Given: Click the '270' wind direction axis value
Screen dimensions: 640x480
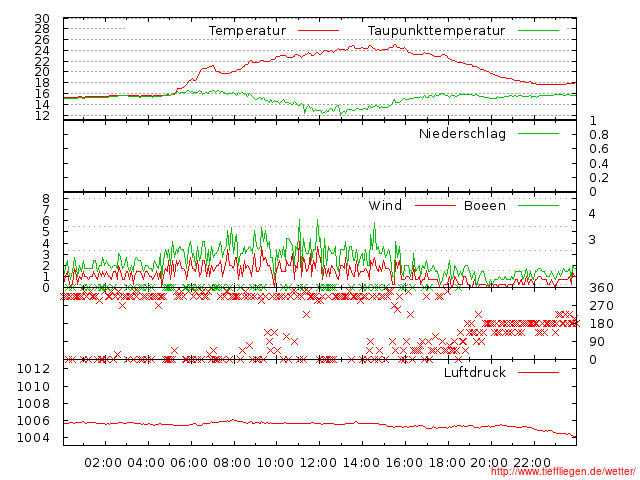Looking at the screenshot, I should (x=601, y=306).
